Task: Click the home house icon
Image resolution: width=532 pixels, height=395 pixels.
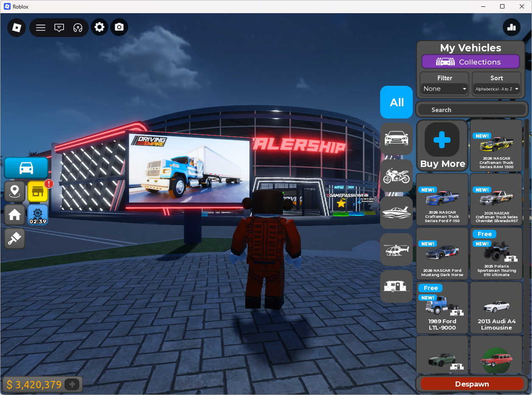Action: coord(15,214)
